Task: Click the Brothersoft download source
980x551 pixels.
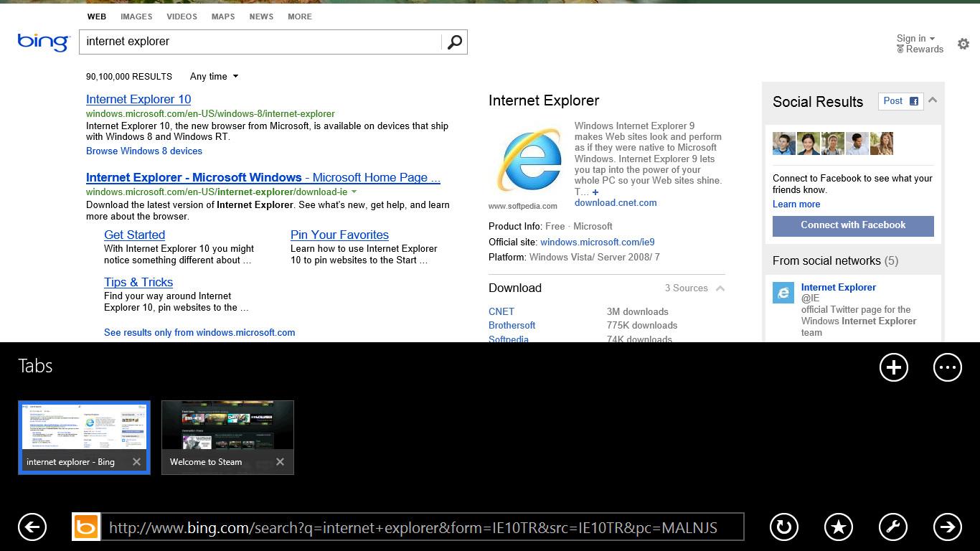Action: pyautogui.click(x=512, y=326)
